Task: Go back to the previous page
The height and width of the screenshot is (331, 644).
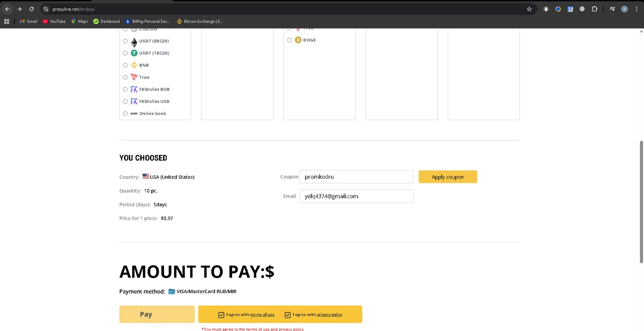Action: pyautogui.click(x=7, y=9)
